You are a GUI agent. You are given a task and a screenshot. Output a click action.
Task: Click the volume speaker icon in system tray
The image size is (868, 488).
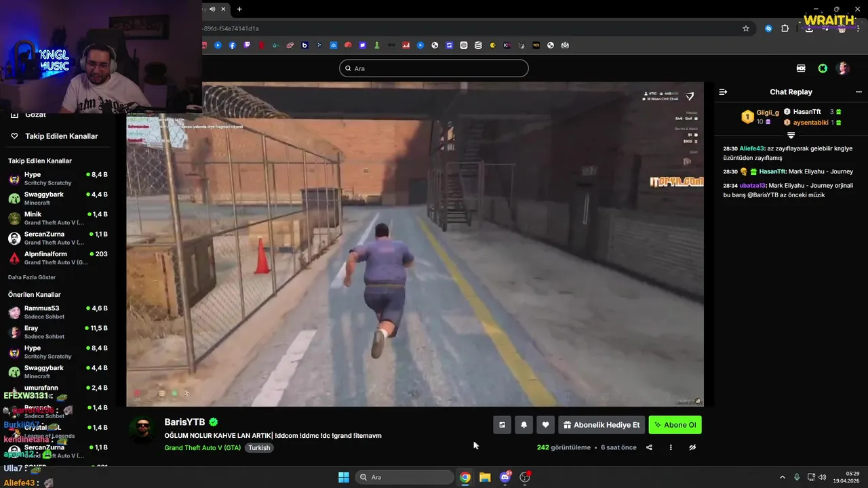click(x=822, y=477)
